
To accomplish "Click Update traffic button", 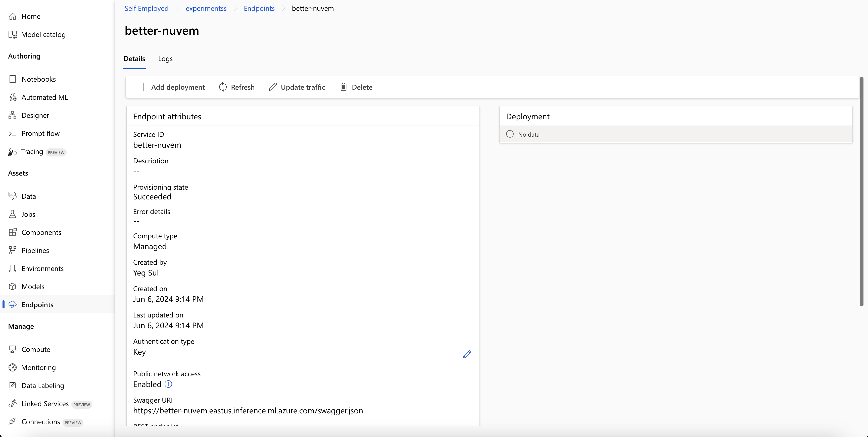I will tap(297, 87).
